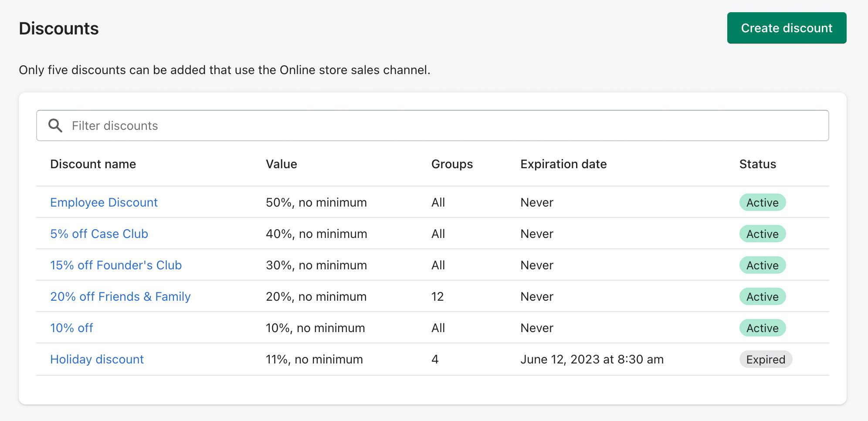Open the 10% off discount link
This screenshot has height=421, width=868.
(x=71, y=328)
